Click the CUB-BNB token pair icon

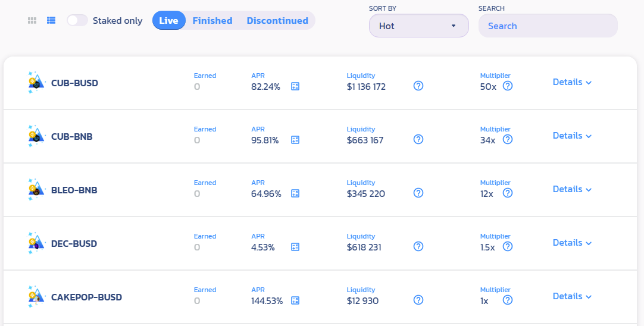point(36,136)
